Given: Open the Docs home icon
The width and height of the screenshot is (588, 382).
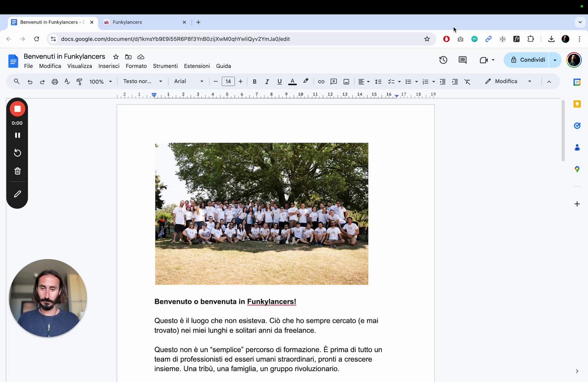Looking at the screenshot, I should click(x=13, y=61).
